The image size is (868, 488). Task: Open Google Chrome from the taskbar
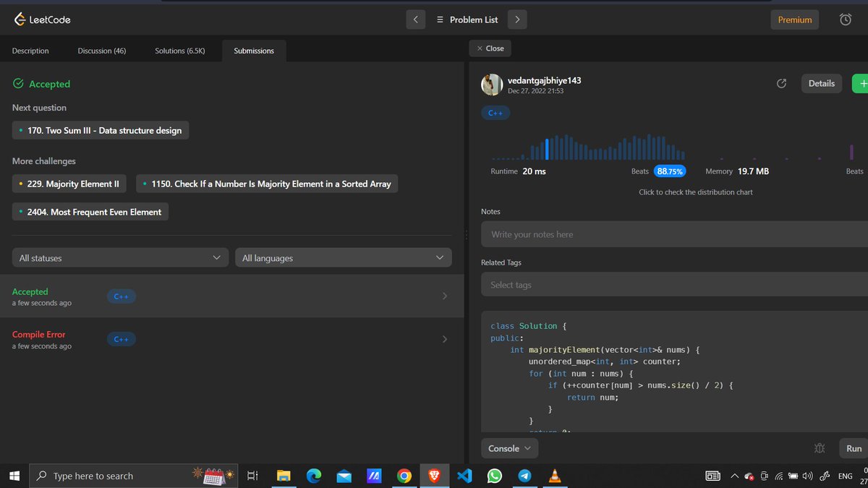coord(404,476)
